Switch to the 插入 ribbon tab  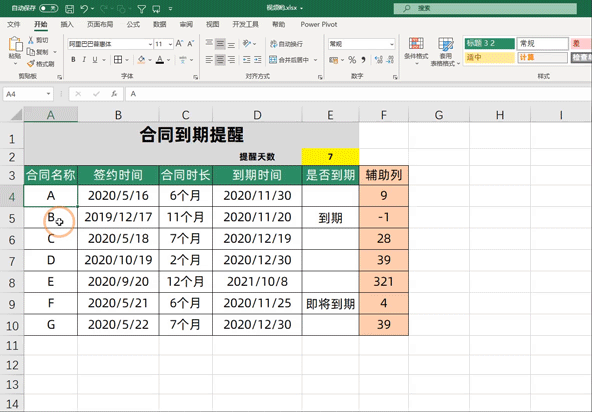[x=67, y=25]
